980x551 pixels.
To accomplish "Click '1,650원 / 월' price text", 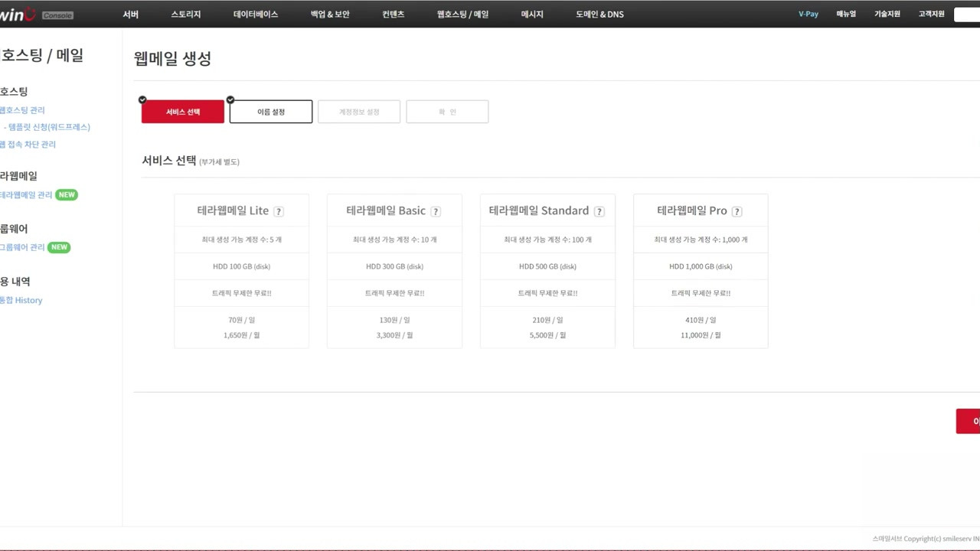I will tap(242, 335).
